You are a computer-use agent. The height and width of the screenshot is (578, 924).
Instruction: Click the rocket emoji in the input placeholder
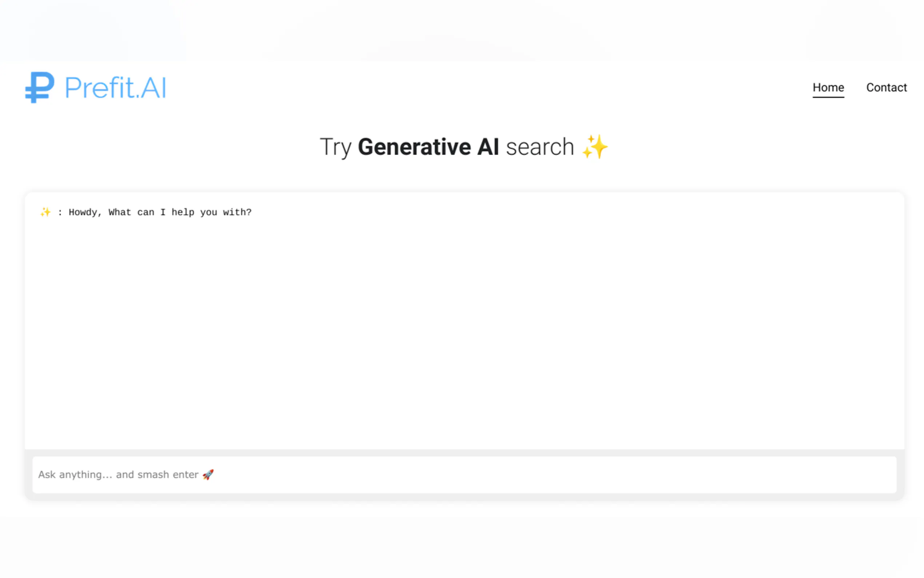pyautogui.click(x=208, y=474)
